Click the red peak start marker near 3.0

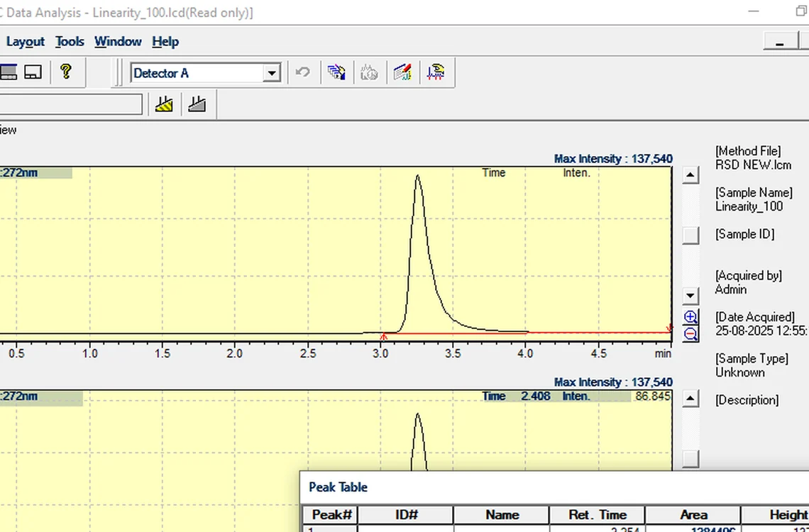coord(383,336)
